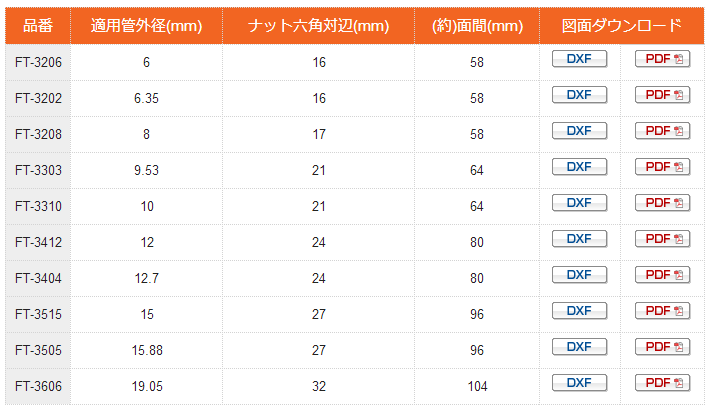This screenshot has width=710, height=411.
Task: Select the DXF download for FT-3310
Action: 579,203
